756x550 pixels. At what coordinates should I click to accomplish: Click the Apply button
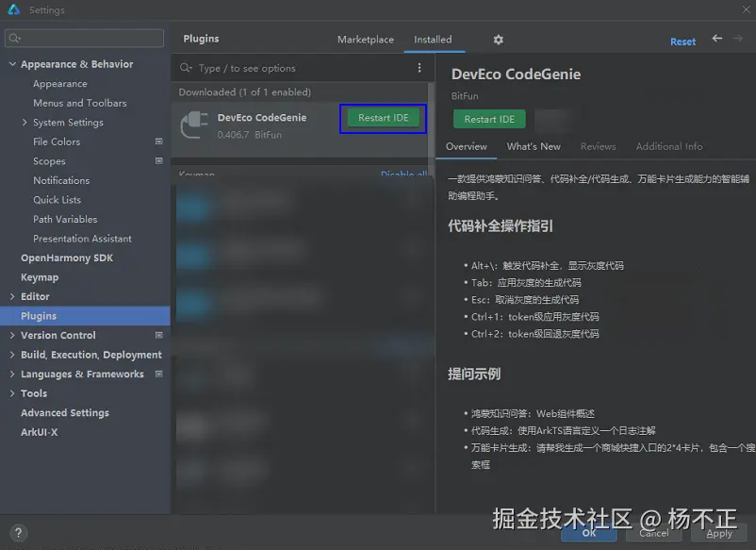pyautogui.click(x=719, y=533)
